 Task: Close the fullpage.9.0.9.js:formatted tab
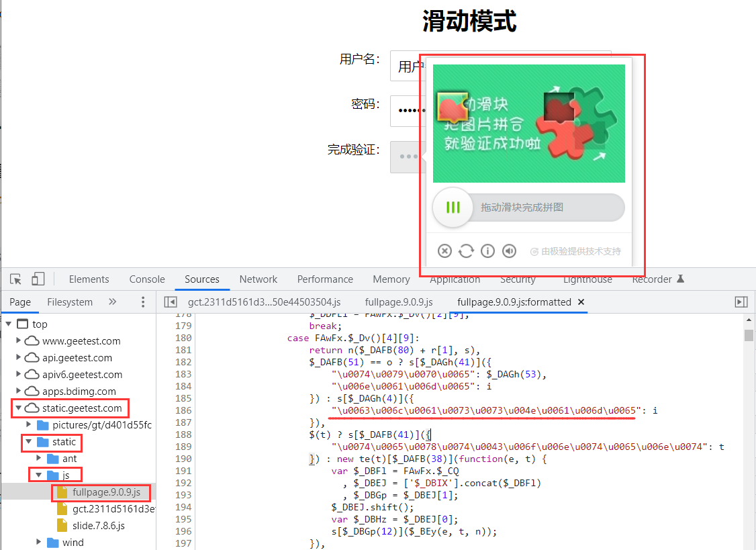tap(581, 302)
